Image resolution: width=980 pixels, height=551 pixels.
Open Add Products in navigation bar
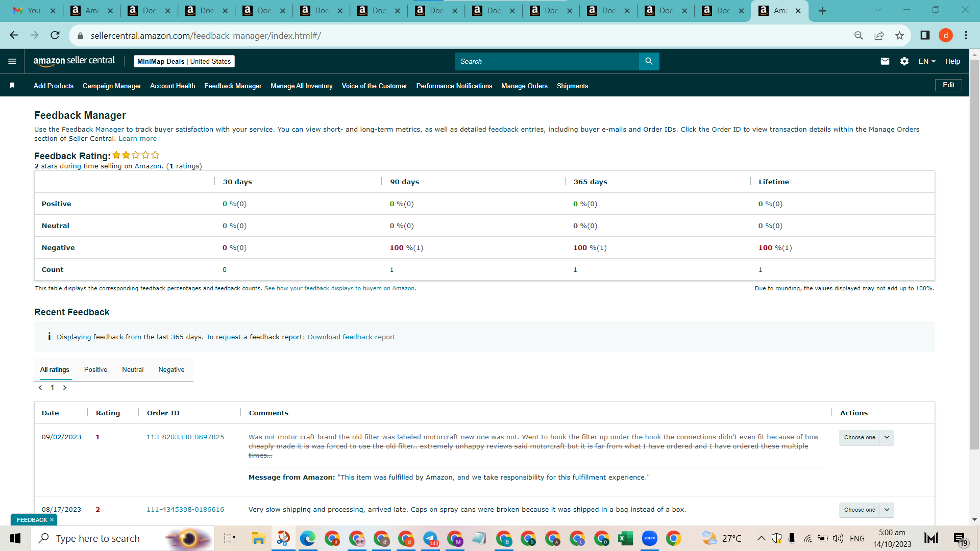[x=54, y=86]
